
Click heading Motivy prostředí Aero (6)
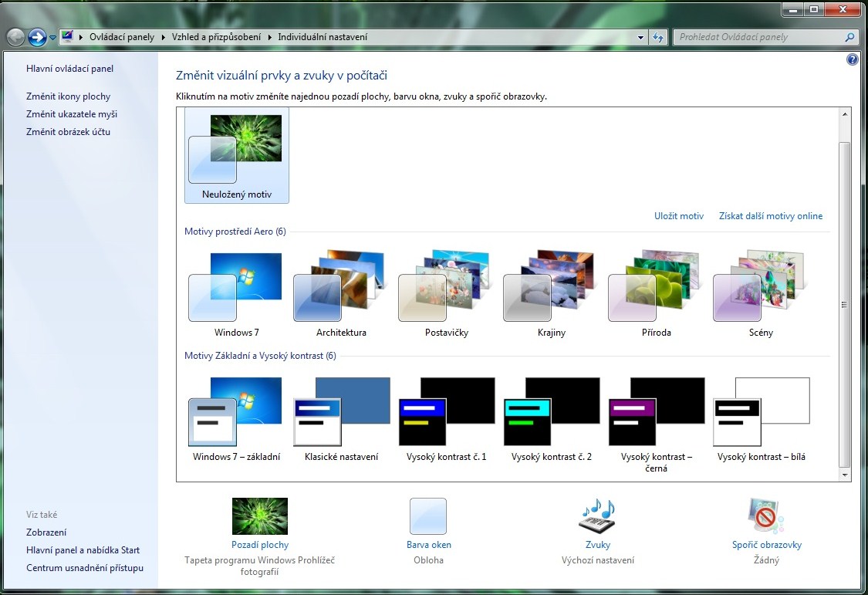pos(235,232)
